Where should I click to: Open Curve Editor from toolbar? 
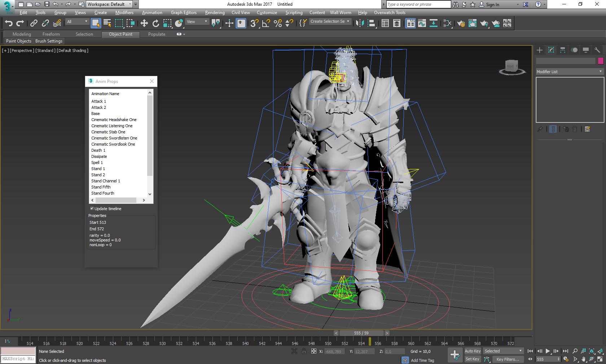[422, 23]
